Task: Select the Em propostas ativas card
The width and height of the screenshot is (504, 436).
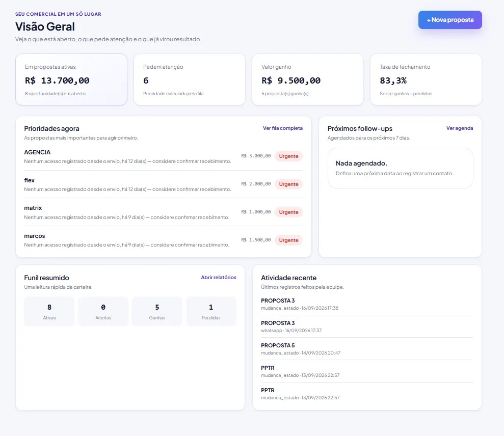Action: point(71,79)
